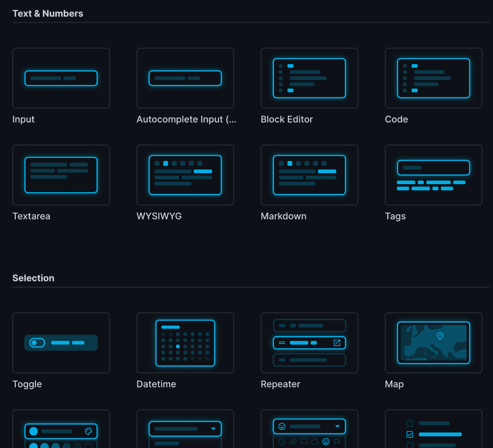This screenshot has width=493, height=448.
Task: Click the Datetime label
Action: tap(156, 384)
